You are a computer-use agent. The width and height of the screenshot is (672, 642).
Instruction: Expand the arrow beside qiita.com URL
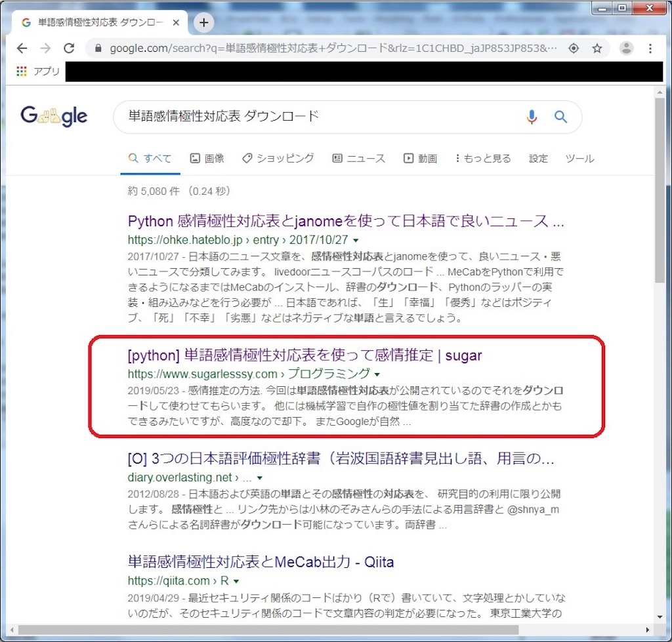236,581
